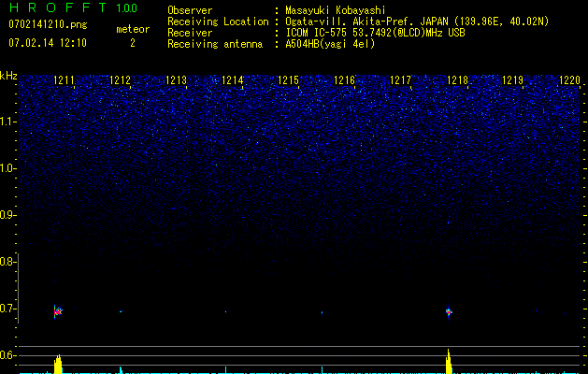
Task: Click the kHz axis unit label
Action: (x=8, y=76)
